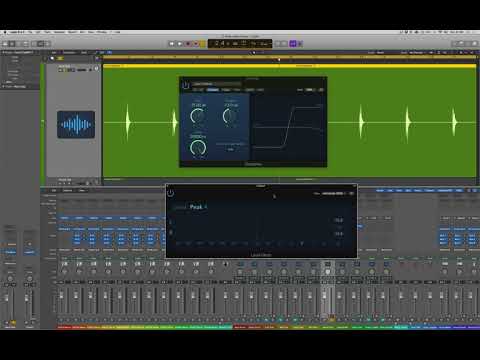Open the Peak mode dropdown in Level Meter
This screenshot has width=480, height=360.
[x=198, y=207]
